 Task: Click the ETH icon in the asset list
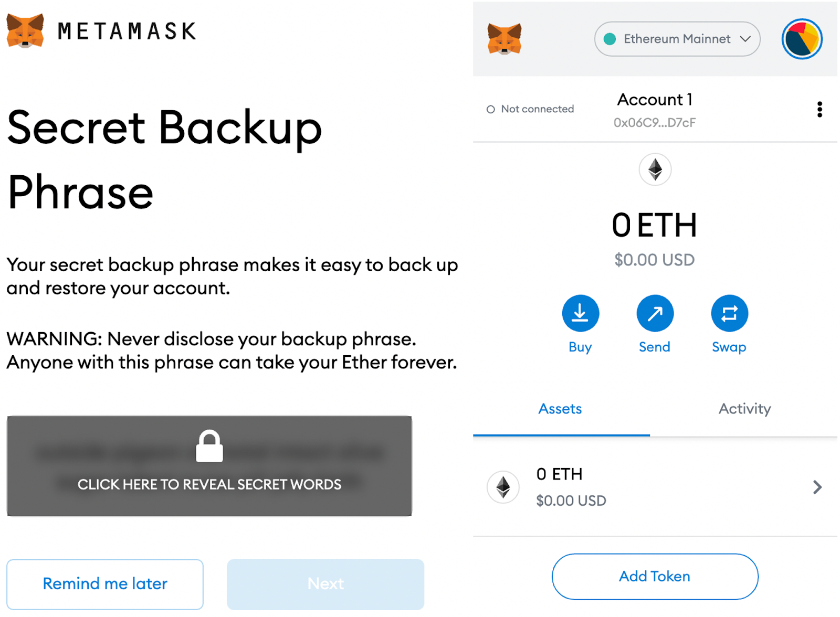[503, 487]
